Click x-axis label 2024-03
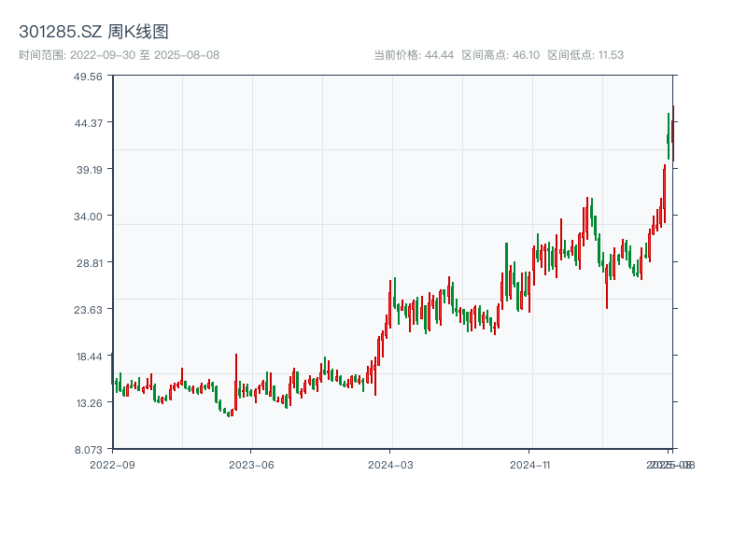 click(390, 465)
